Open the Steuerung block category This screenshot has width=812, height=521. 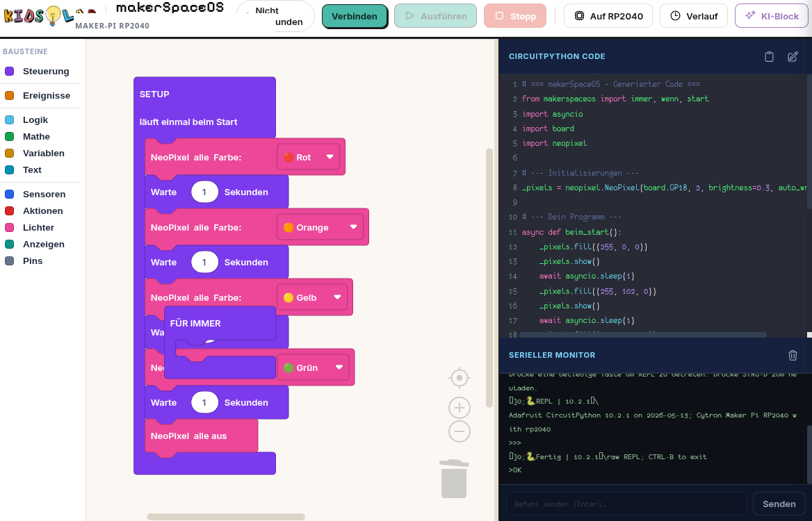(42, 72)
